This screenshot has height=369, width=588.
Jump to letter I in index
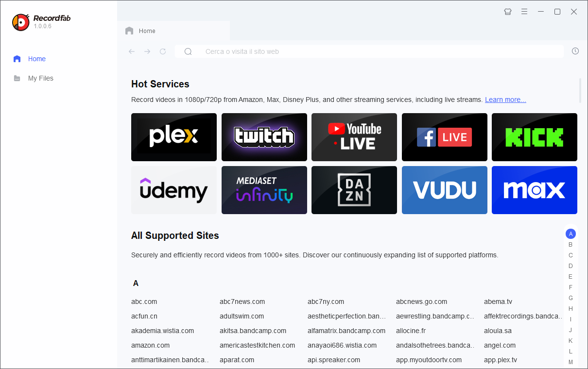tap(571, 319)
